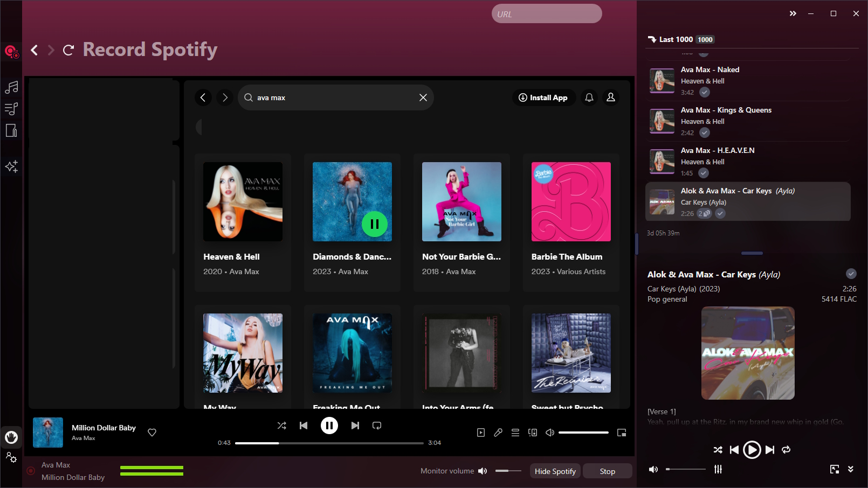Toggle repeat in the Spotify player
The image size is (868, 488).
pos(377,426)
